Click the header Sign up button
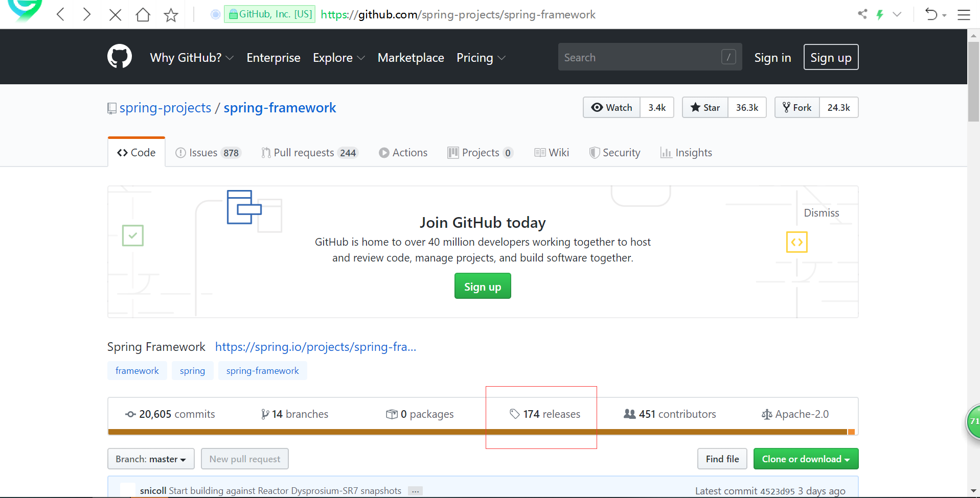This screenshot has width=980, height=498. pos(831,57)
